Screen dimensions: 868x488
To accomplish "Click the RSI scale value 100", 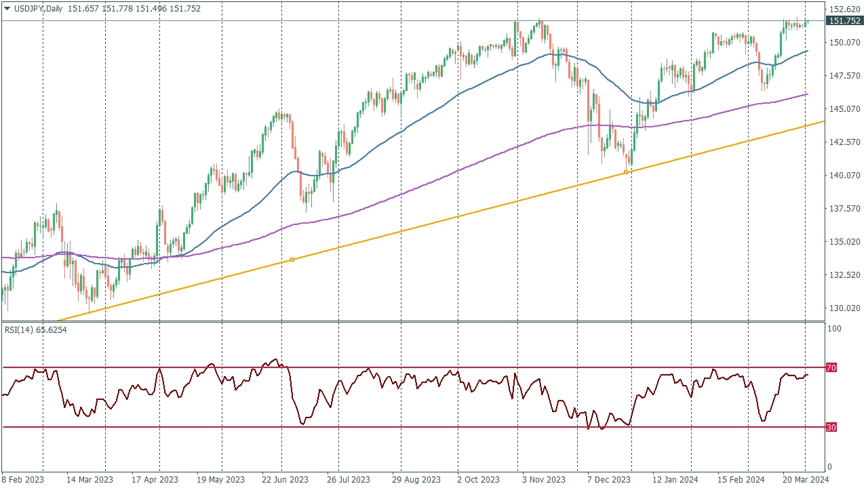I will (835, 329).
